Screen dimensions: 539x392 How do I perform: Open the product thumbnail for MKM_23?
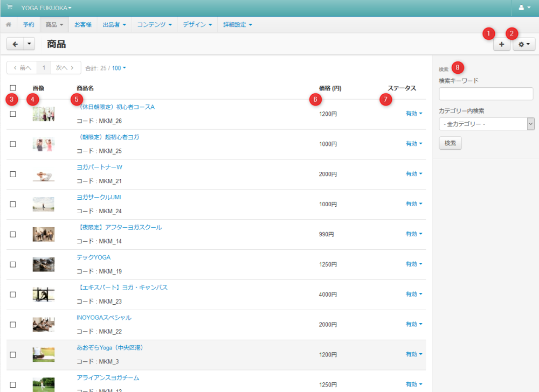click(x=43, y=295)
